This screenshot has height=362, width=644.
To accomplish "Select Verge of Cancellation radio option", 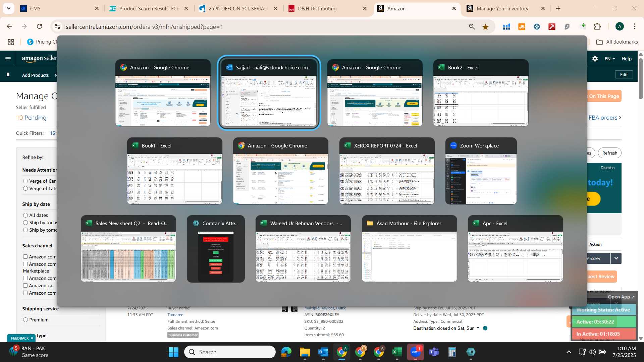I will click(x=25, y=181).
